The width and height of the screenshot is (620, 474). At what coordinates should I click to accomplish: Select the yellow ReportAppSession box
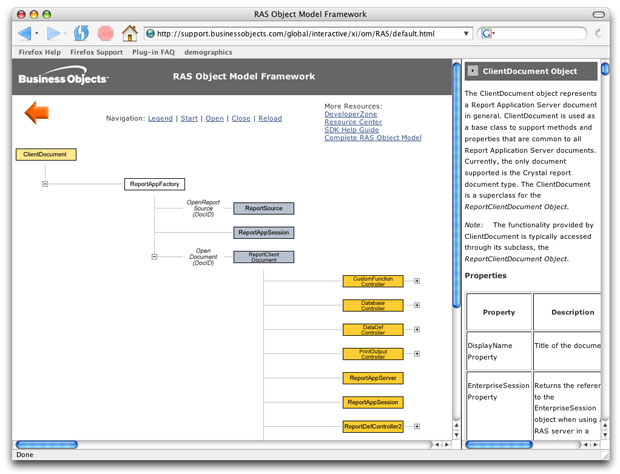coord(373,402)
